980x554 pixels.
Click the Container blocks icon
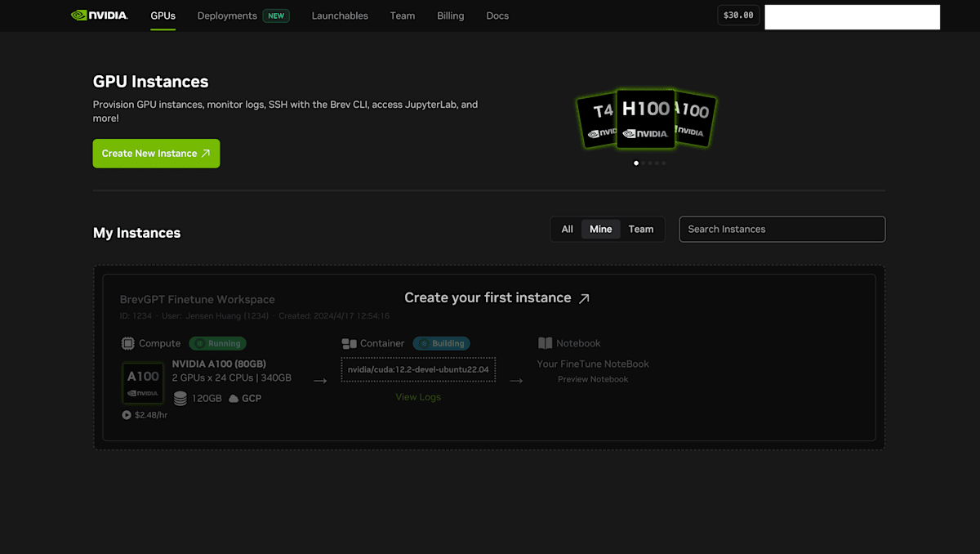click(x=350, y=343)
